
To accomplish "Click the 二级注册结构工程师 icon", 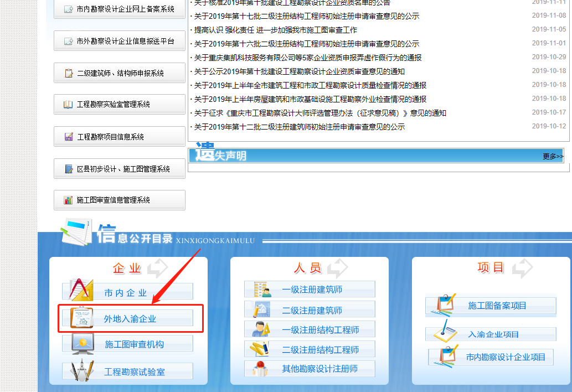I will [x=260, y=349].
